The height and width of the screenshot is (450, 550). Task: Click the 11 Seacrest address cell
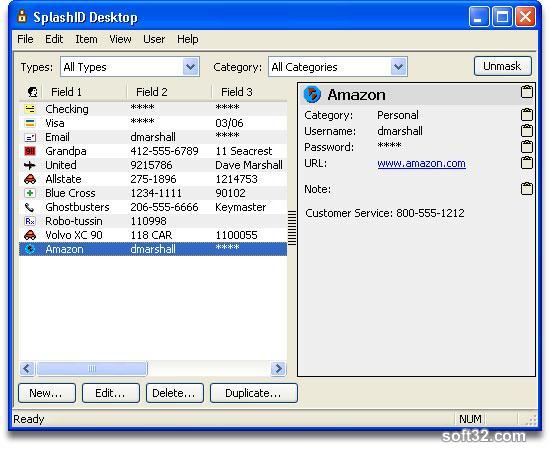[x=243, y=151]
